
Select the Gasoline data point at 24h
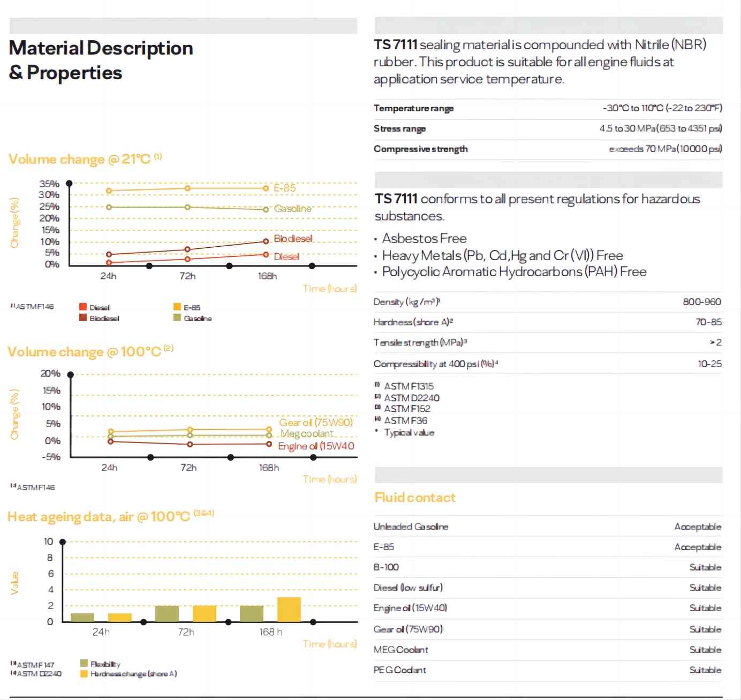pyautogui.click(x=109, y=207)
